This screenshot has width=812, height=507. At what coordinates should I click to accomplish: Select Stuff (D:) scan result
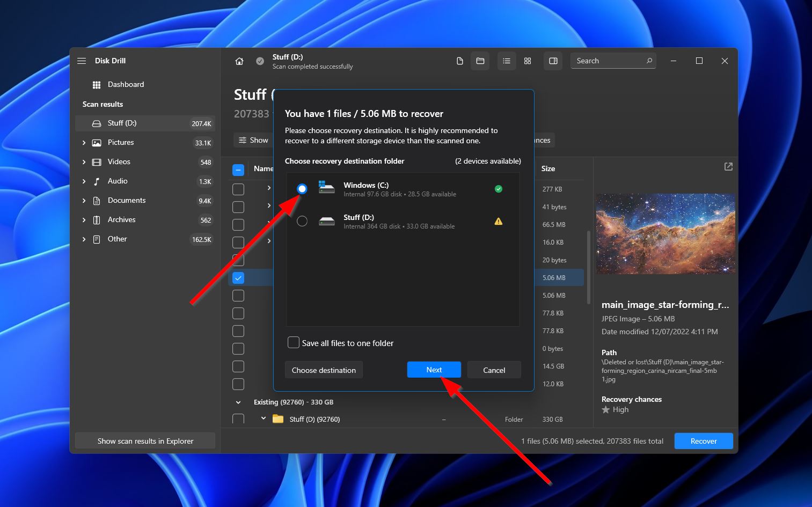point(145,123)
